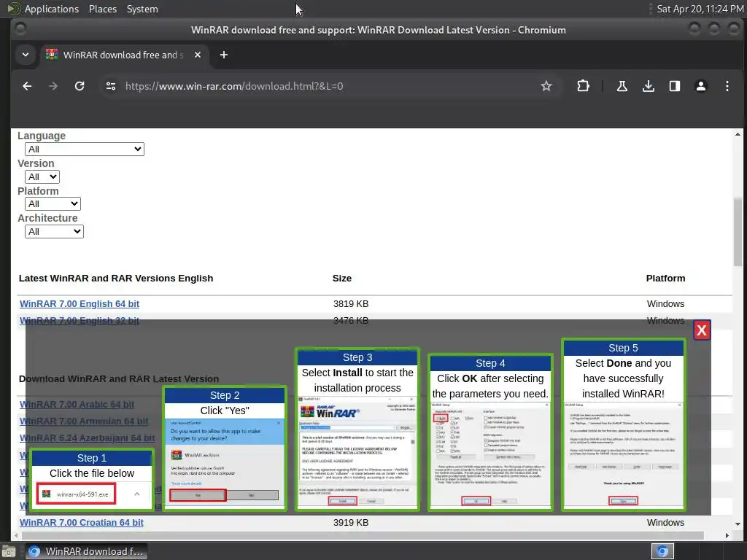The image size is (747, 560).
Task: Click the Platform column header
Action: [x=665, y=278]
